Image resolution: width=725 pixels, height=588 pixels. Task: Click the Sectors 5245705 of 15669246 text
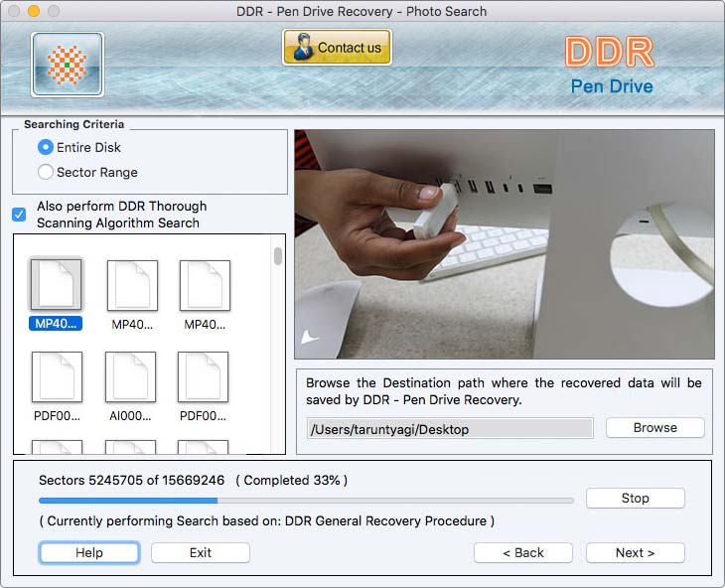click(x=132, y=481)
